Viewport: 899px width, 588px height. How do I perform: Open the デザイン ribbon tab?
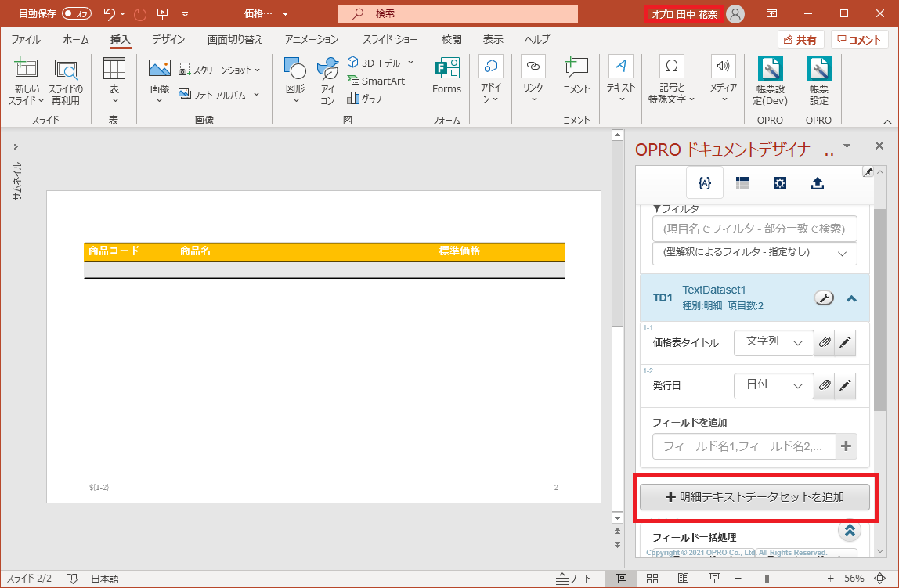[x=168, y=39]
